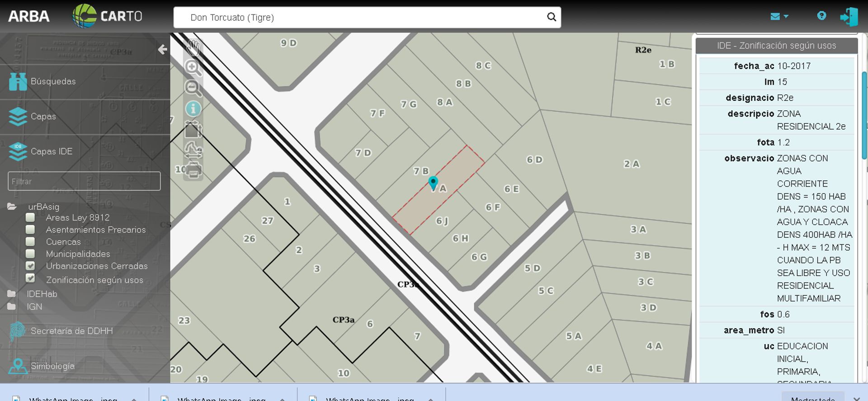
Task: Open the help question mark icon
Action: (x=821, y=16)
